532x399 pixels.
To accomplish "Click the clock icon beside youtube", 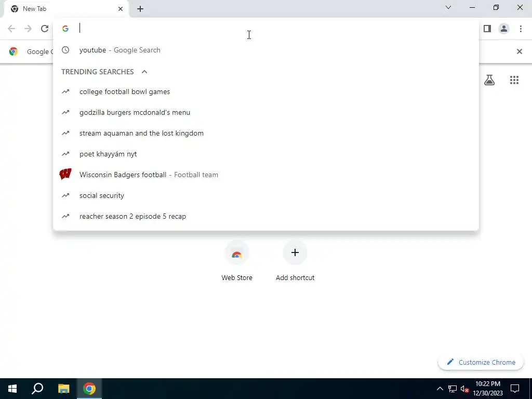I will tap(65, 50).
